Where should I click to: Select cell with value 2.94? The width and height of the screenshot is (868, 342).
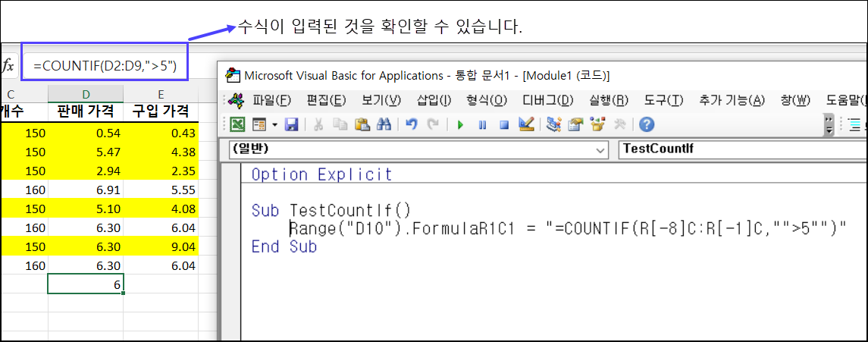(x=86, y=171)
